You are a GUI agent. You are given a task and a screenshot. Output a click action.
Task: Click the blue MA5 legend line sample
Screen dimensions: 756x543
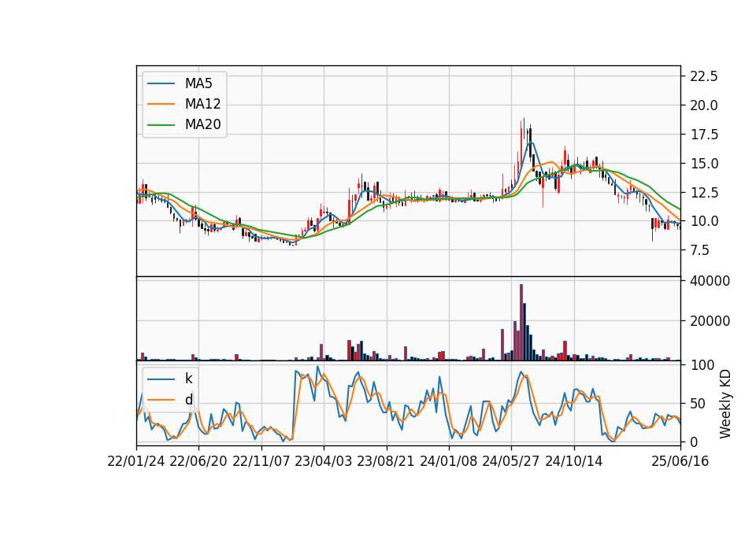(161, 84)
